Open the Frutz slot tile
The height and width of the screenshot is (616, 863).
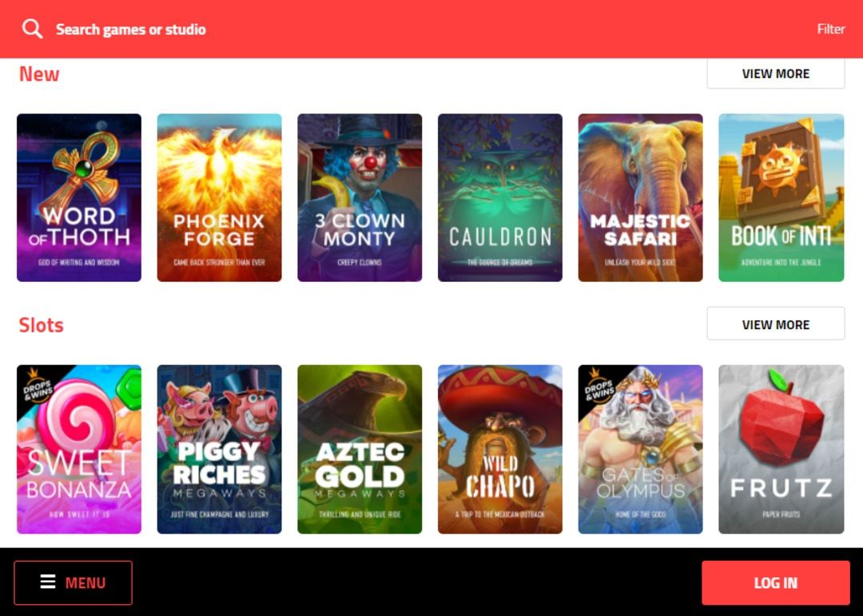pos(781,449)
